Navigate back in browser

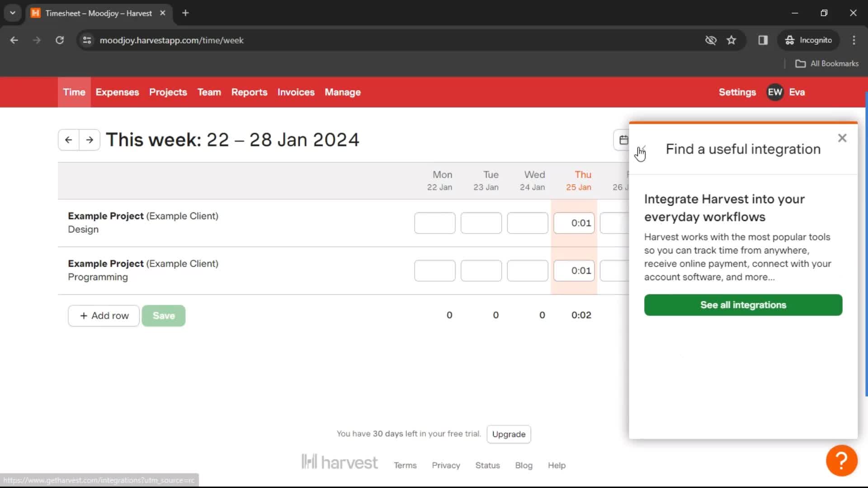coord(14,40)
